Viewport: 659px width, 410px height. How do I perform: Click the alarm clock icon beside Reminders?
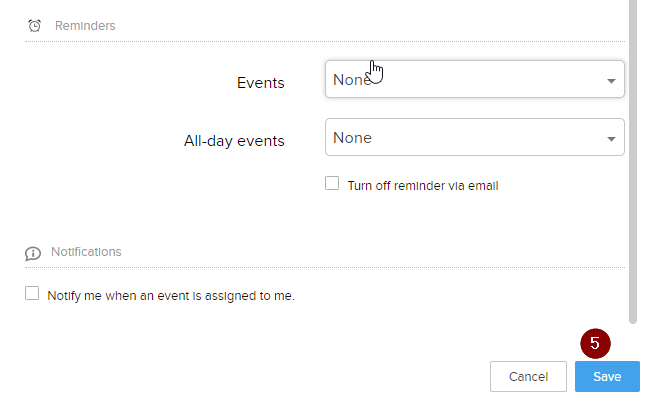pyautogui.click(x=34, y=26)
